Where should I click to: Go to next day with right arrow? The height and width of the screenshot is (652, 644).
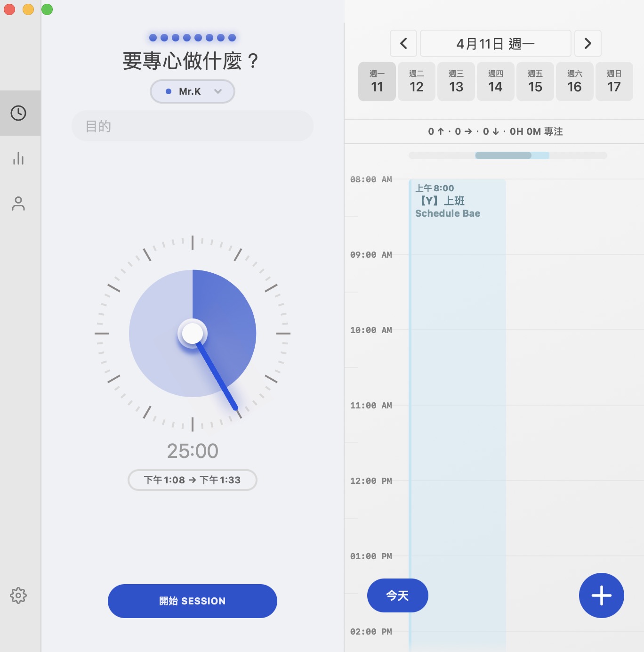[588, 43]
